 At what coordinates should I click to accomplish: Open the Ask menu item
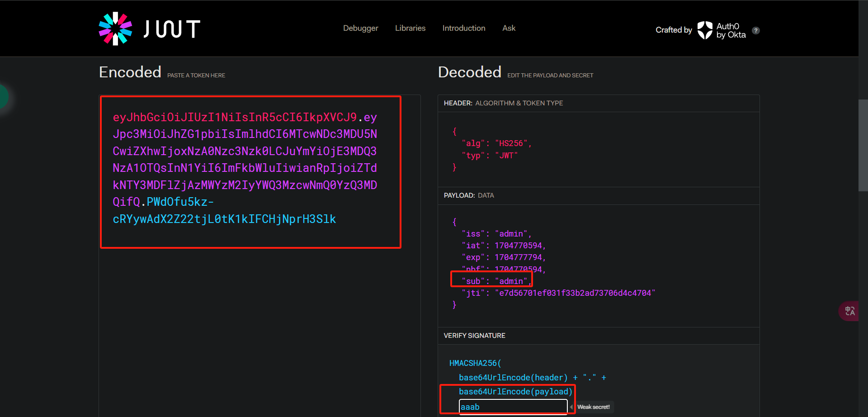pos(509,28)
